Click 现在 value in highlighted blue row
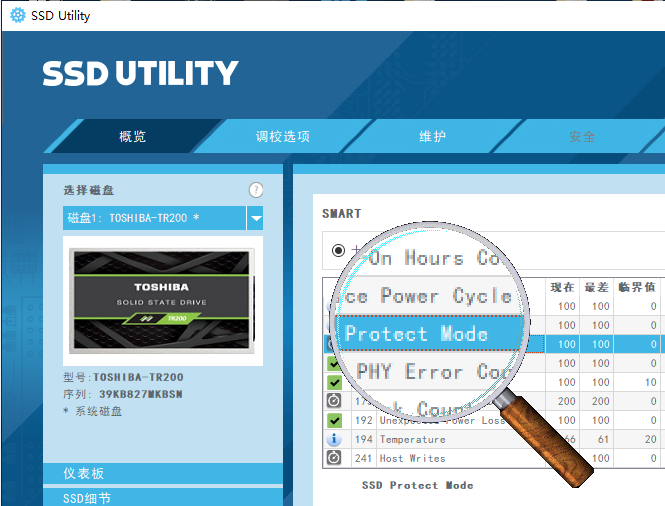 tap(567, 344)
